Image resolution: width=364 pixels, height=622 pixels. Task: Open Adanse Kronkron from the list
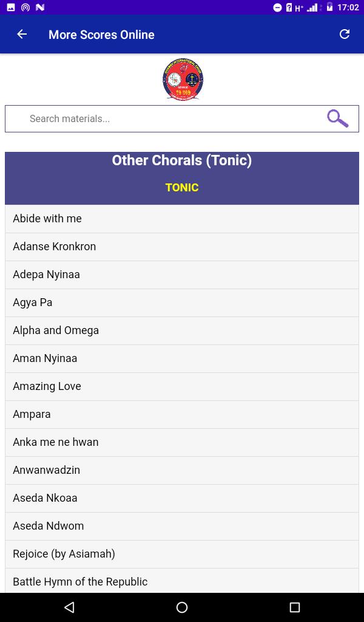[182, 247]
